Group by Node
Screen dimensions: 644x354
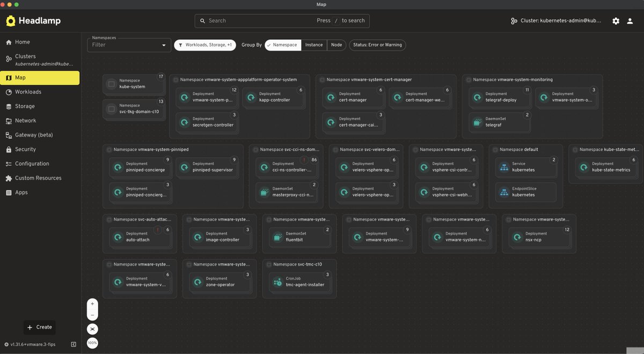coord(336,45)
